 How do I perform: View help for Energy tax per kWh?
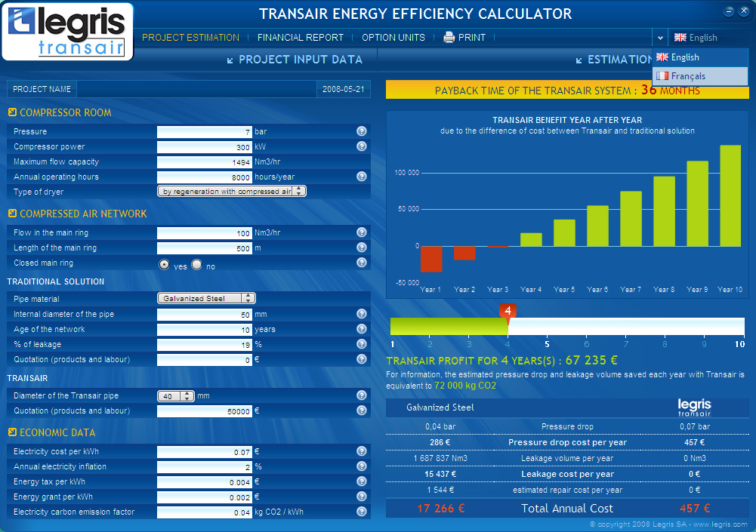(362, 481)
